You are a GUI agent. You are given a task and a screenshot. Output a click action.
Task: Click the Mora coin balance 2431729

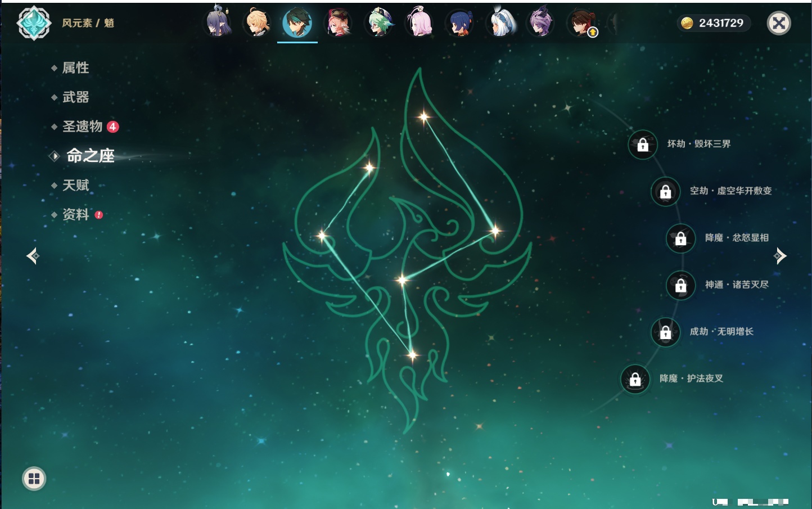[713, 23]
